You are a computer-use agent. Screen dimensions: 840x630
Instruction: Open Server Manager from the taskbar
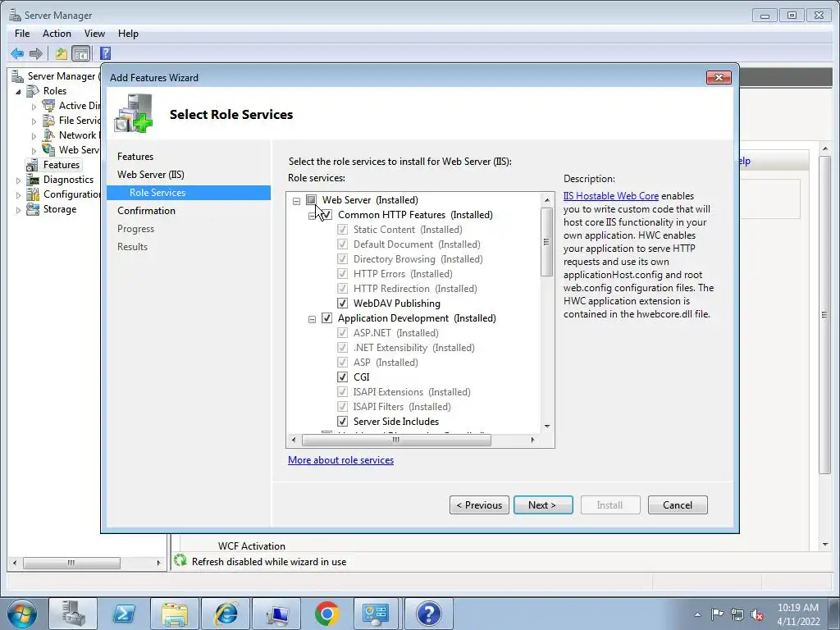(x=73, y=614)
